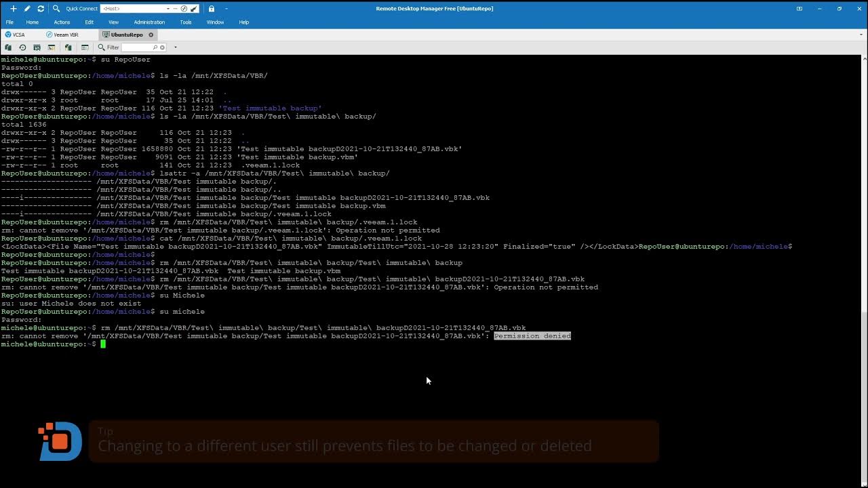Click the plus (new entry) icon
Viewport: 868px width, 488px height.
[13, 9]
